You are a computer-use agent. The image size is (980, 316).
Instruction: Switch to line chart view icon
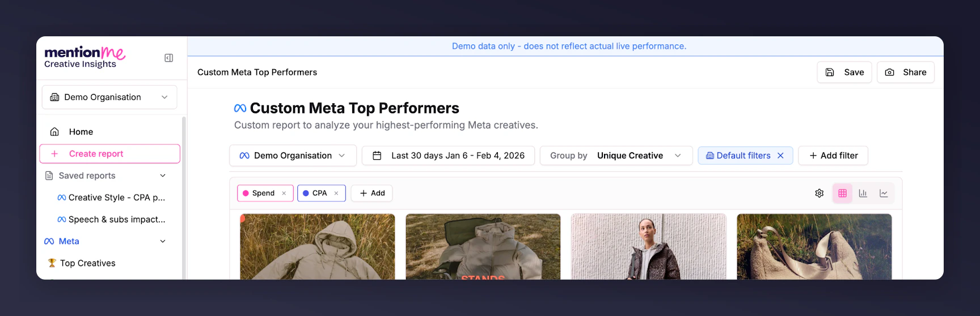point(884,193)
